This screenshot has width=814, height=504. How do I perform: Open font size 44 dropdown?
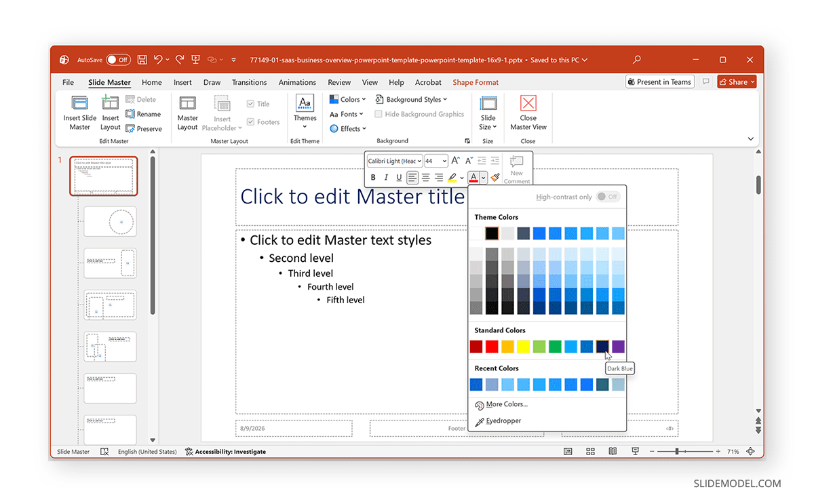[x=444, y=161]
